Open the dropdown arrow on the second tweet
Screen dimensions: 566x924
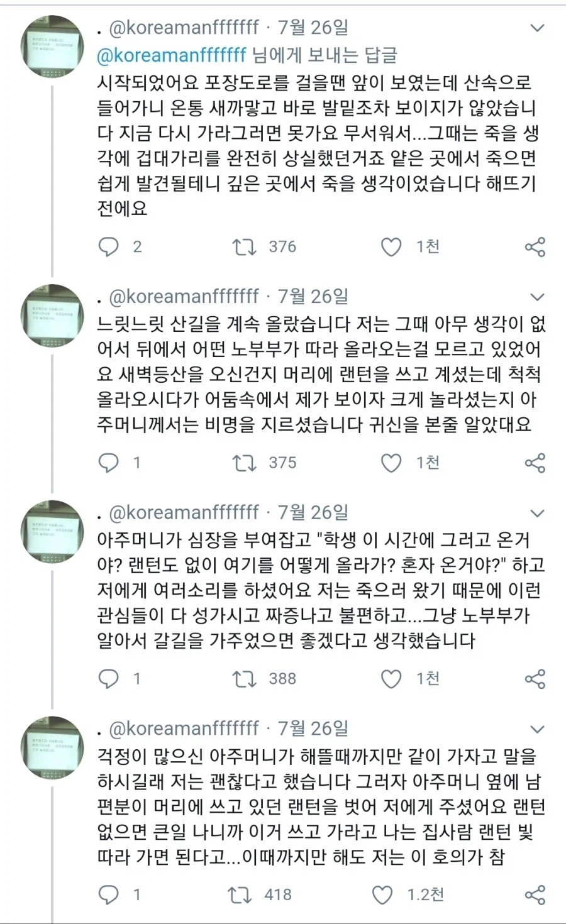[x=537, y=295]
